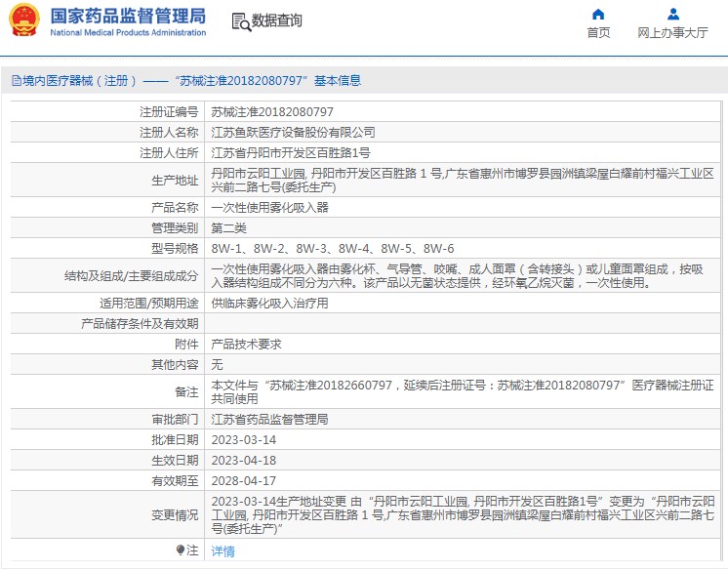Select the 批准日期 label

[175, 439]
